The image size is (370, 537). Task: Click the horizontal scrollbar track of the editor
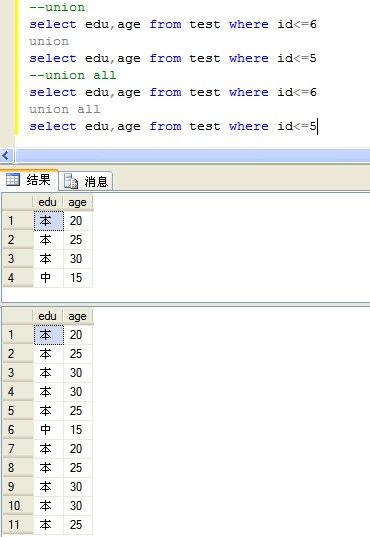click(193, 156)
